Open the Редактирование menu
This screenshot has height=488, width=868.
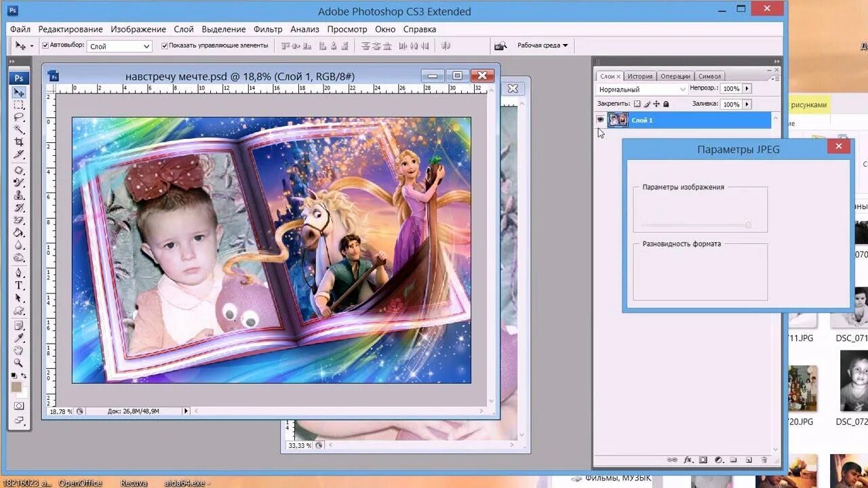click(71, 29)
